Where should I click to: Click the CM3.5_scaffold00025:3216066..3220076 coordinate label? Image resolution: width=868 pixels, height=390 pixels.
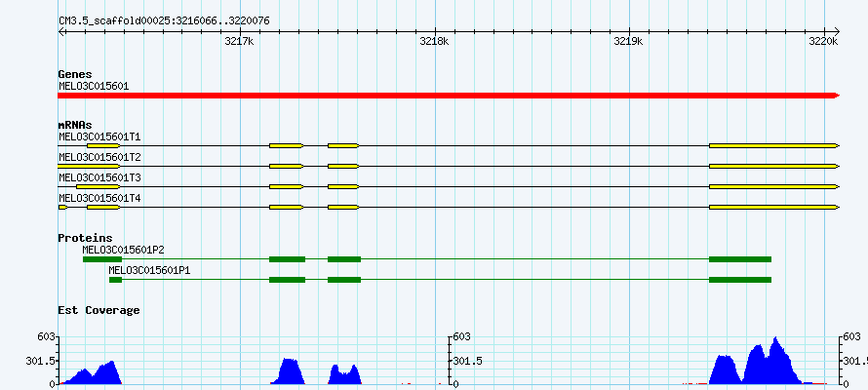[164, 20]
